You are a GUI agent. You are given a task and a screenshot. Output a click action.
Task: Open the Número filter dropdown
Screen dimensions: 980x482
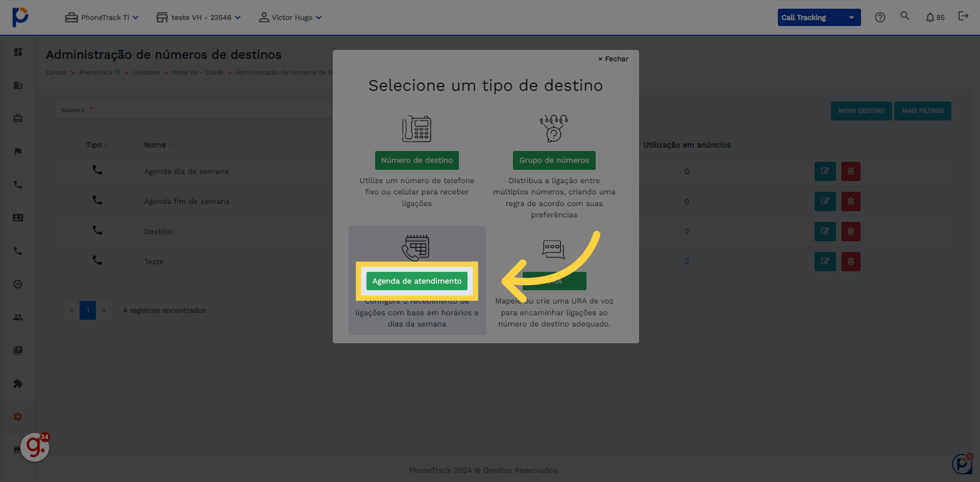point(77,110)
